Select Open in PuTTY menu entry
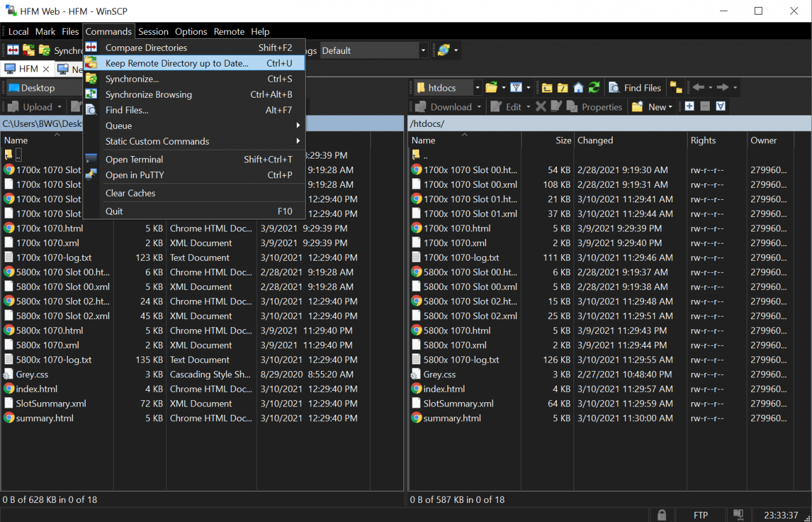812x522 pixels. click(x=135, y=175)
